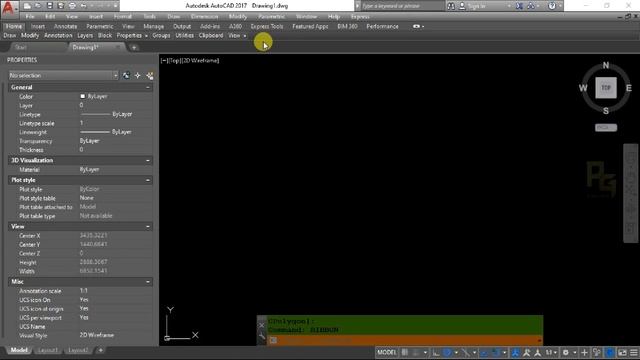640x360 pixels.
Task: Click the Select Objects icon in Properties panel
Action: point(138,76)
